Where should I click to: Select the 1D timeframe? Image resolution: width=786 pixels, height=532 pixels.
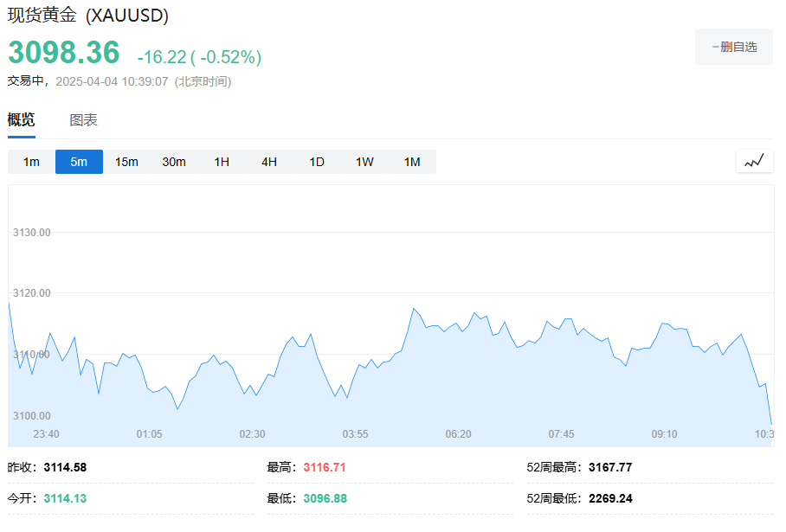pos(317,162)
